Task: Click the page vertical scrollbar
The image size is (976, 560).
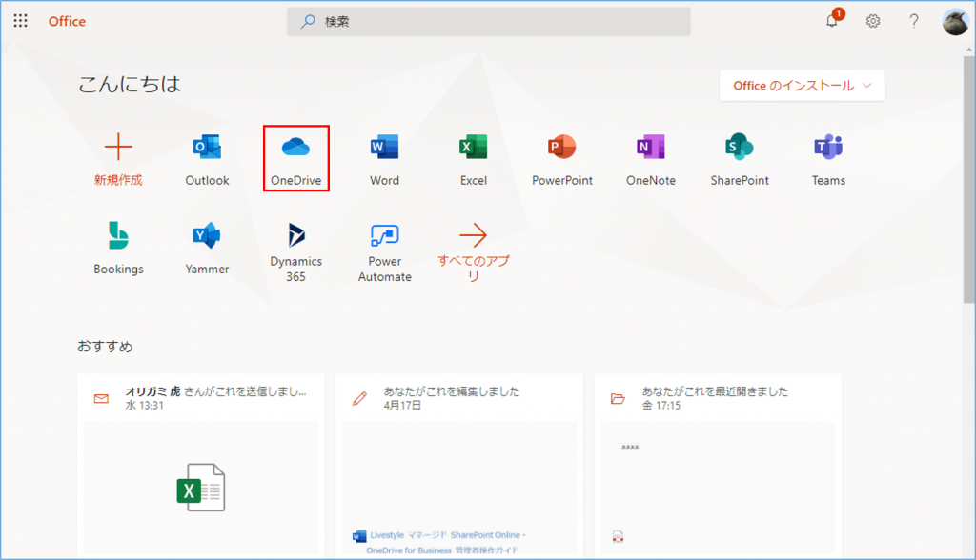Action: tap(969, 180)
